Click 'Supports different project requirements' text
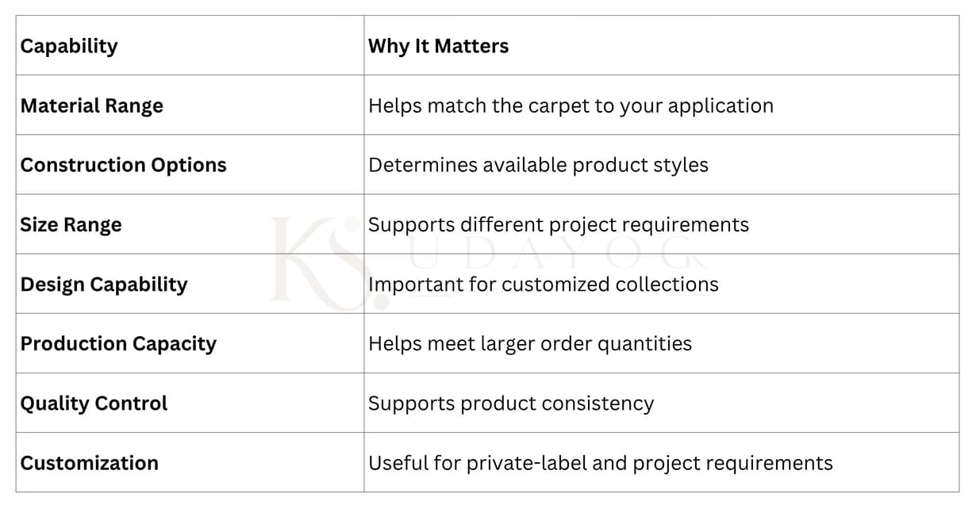980x505 pixels. pyautogui.click(x=559, y=225)
